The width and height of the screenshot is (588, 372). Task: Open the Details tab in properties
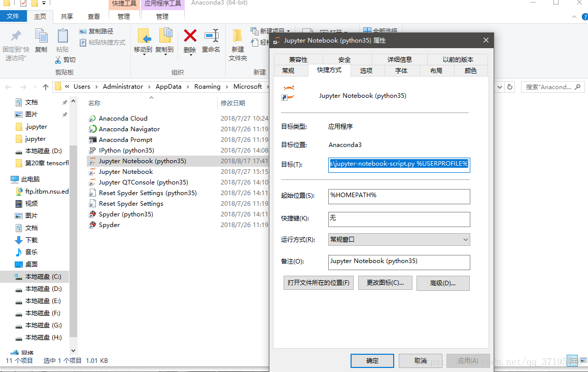click(400, 60)
